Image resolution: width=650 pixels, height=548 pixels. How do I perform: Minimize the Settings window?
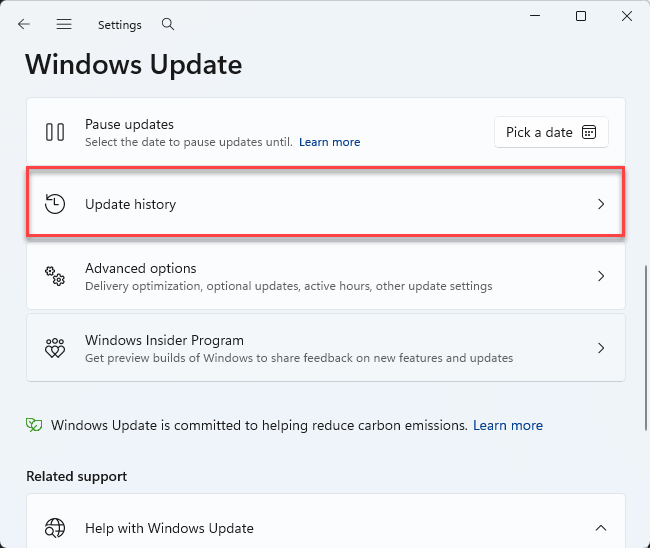(x=535, y=16)
